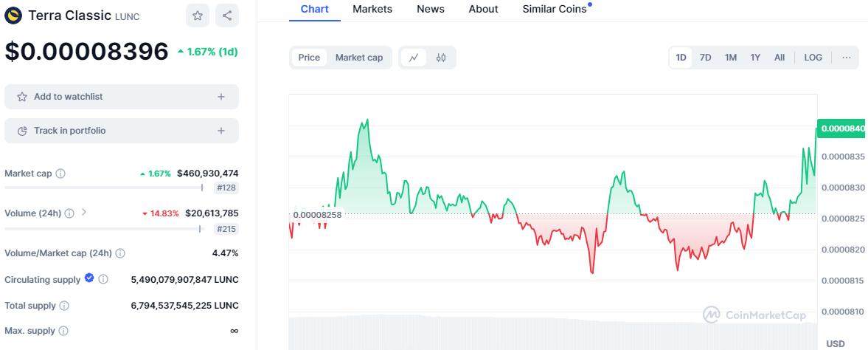This screenshot has height=350, width=868.
Task: Click pie chart icon beside Track in portfolio
Action: click(x=22, y=131)
